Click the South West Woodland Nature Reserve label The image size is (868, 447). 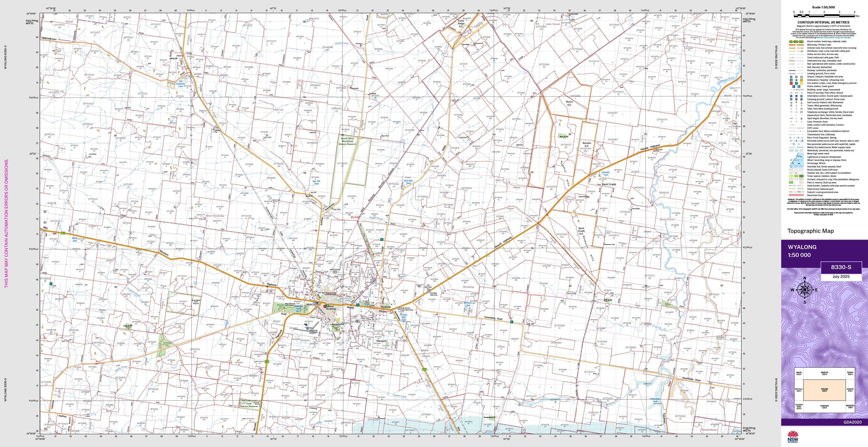[x=347, y=141]
